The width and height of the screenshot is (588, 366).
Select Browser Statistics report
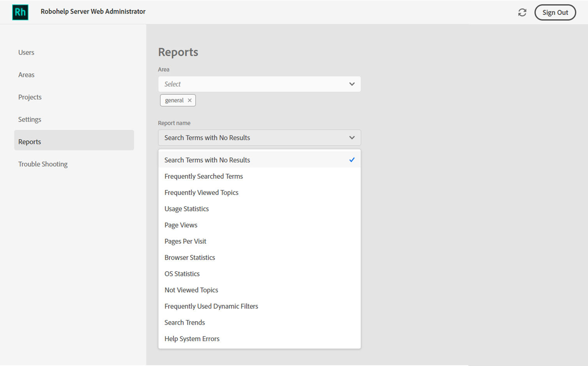coord(260,258)
